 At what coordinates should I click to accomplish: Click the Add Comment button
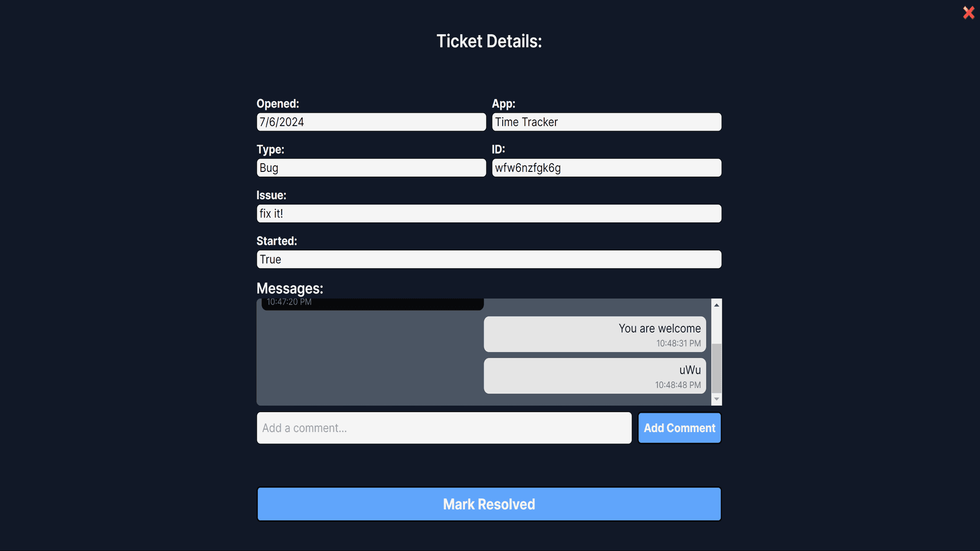(679, 427)
